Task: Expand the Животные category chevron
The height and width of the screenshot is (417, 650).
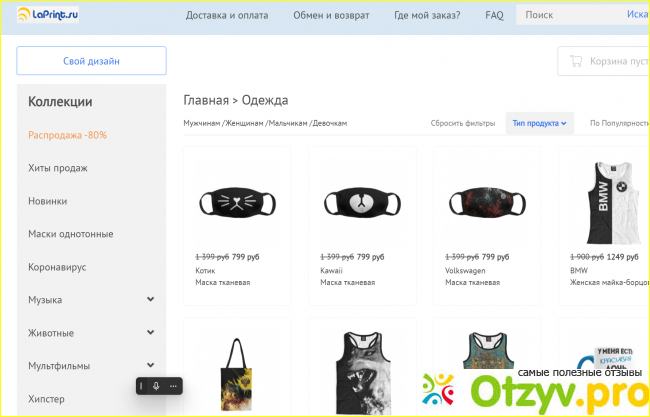Action: (150, 332)
